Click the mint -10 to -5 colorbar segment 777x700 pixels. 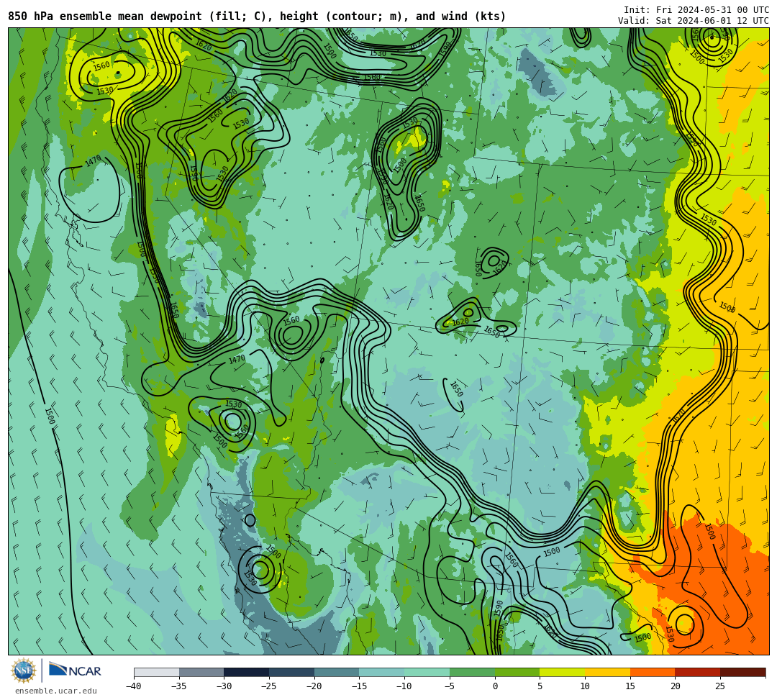(427, 672)
